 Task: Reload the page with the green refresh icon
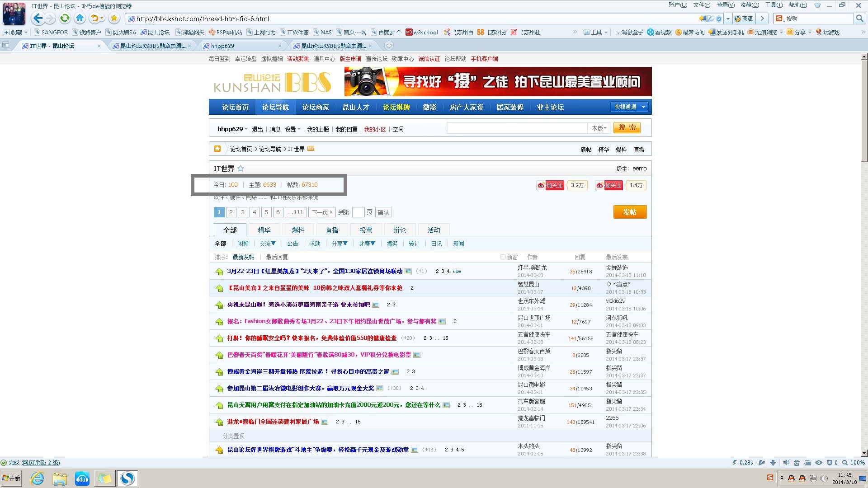65,19
